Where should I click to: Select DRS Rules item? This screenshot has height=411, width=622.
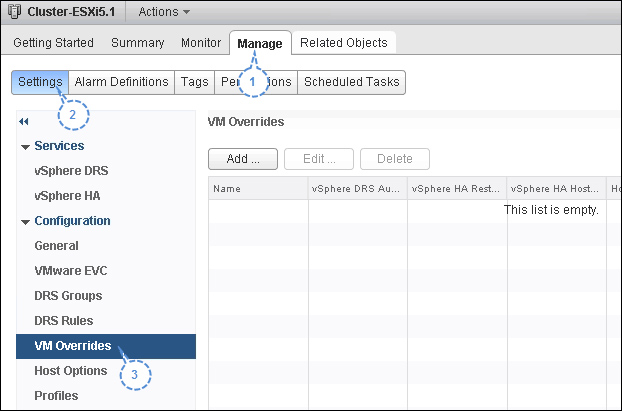click(64, 321)
